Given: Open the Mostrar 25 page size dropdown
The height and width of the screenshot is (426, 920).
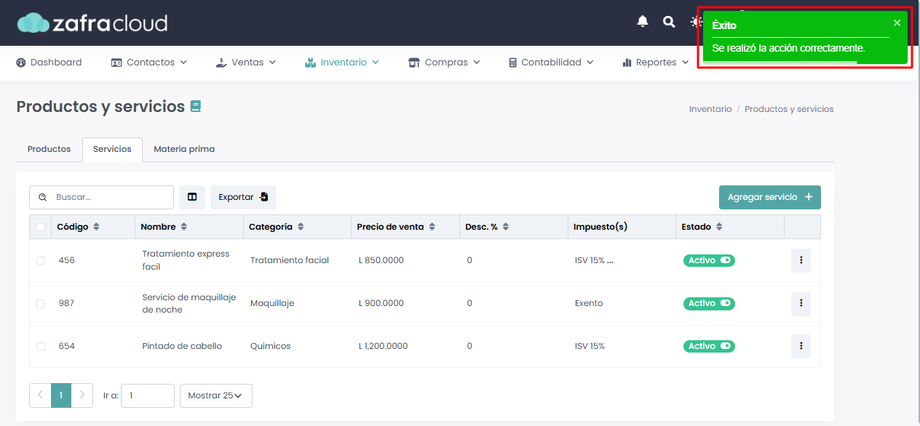Looking at the screenshot, I should point(216,395).
